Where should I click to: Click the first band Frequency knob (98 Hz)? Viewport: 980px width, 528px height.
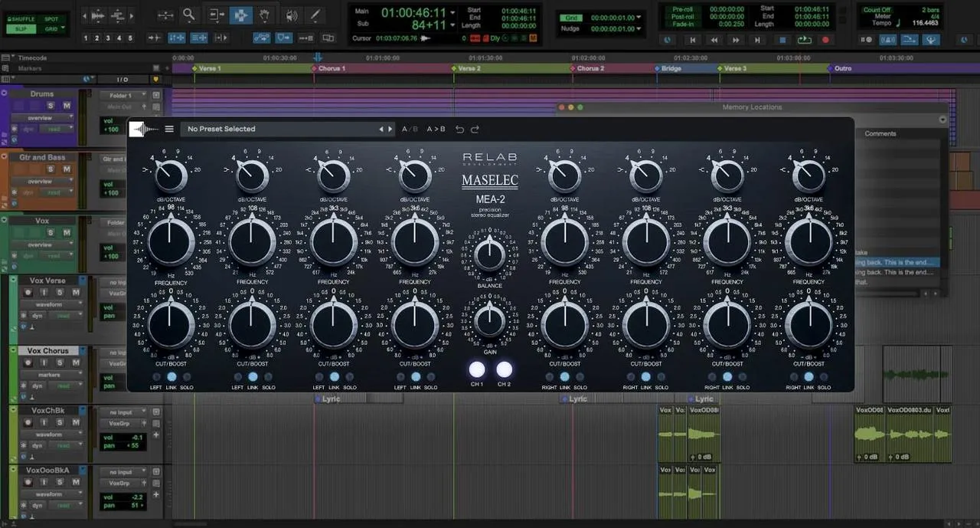[x=171, y=242]
